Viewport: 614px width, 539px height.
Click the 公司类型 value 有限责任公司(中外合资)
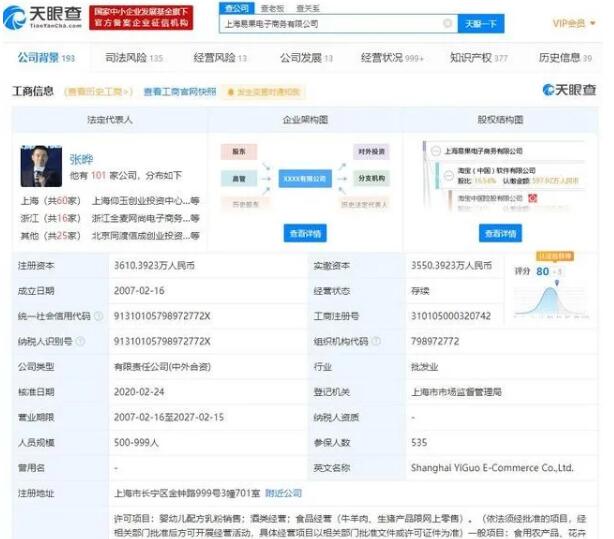point(162,367)
